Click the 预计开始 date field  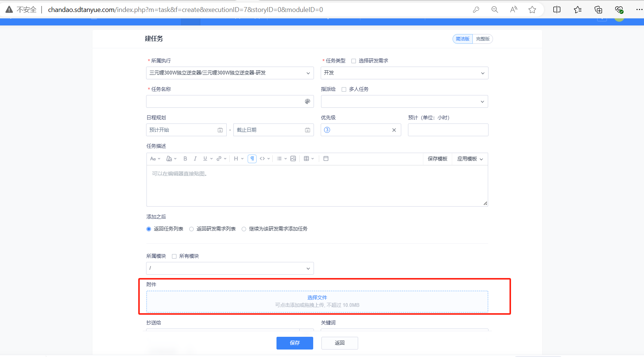(186, 130)
